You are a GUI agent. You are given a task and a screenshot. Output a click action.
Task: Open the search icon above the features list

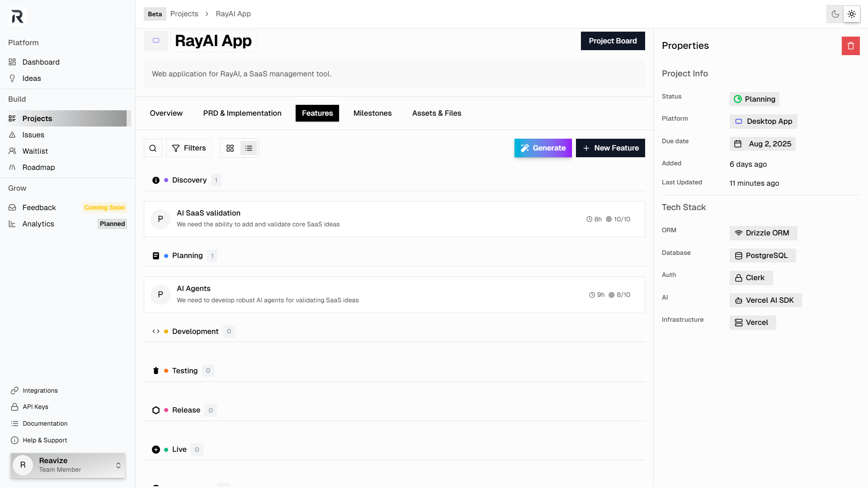pos(153,148)
